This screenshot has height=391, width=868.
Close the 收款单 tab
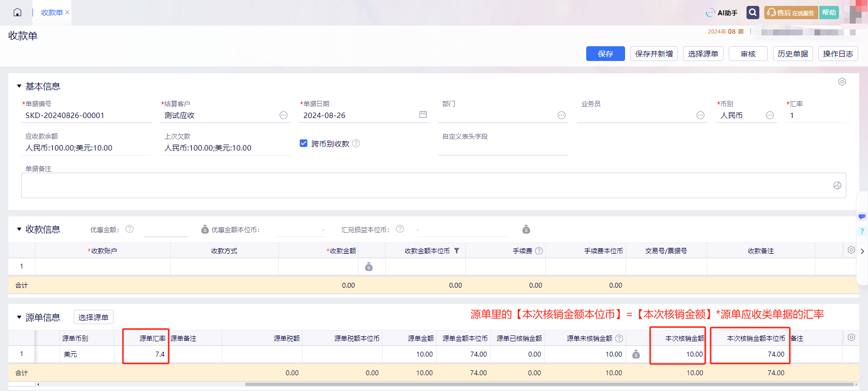point(67,12)
